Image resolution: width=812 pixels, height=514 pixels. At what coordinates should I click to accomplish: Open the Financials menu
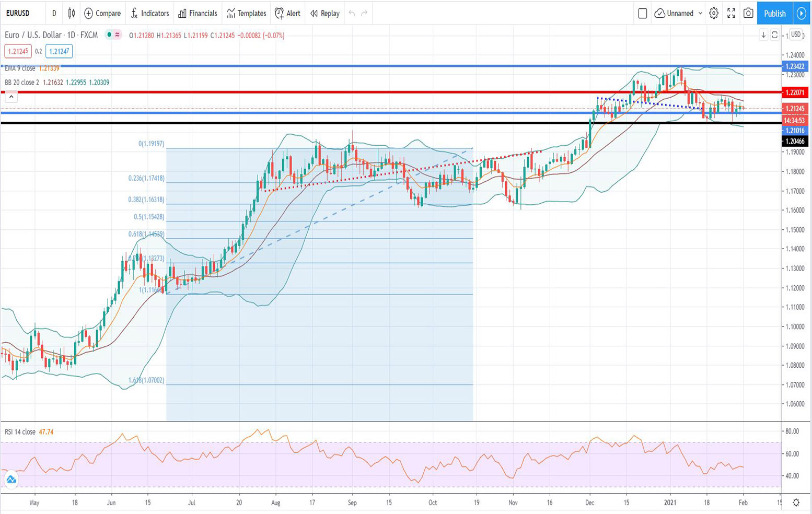click(x=198, y=14)
